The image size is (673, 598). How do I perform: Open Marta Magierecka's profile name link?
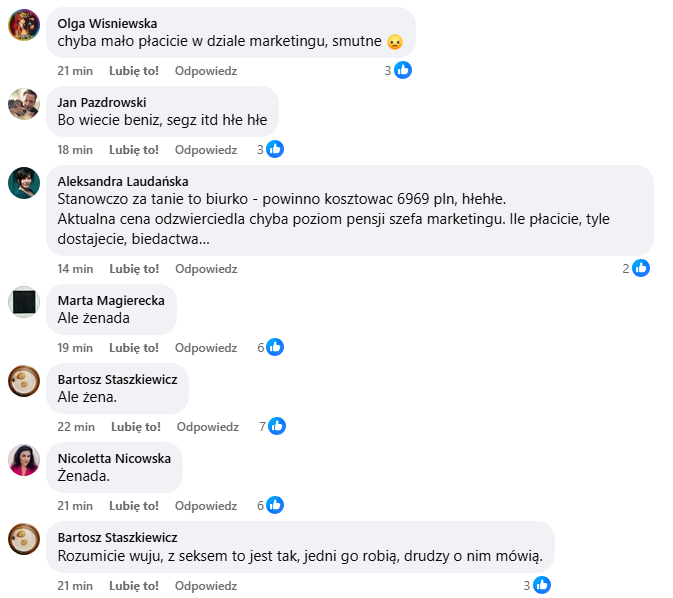(x=111, y=300)
